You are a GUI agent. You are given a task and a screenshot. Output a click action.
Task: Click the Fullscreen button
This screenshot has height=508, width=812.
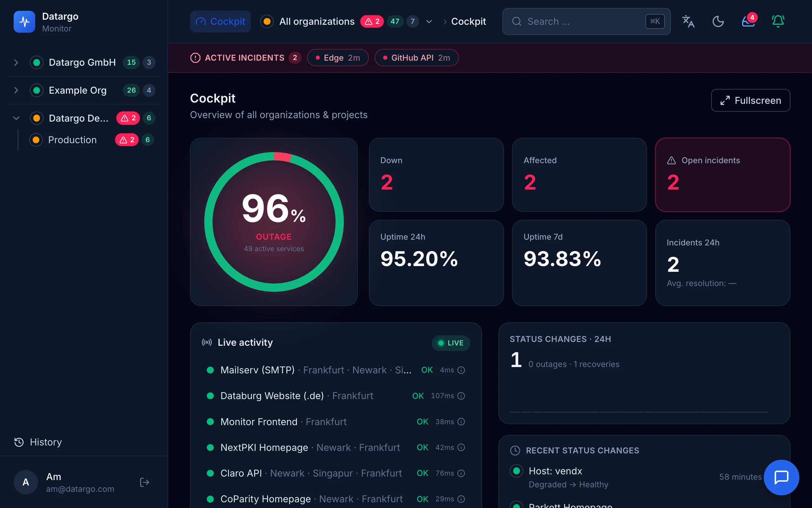pyautogui.click(x=750, y=100)
